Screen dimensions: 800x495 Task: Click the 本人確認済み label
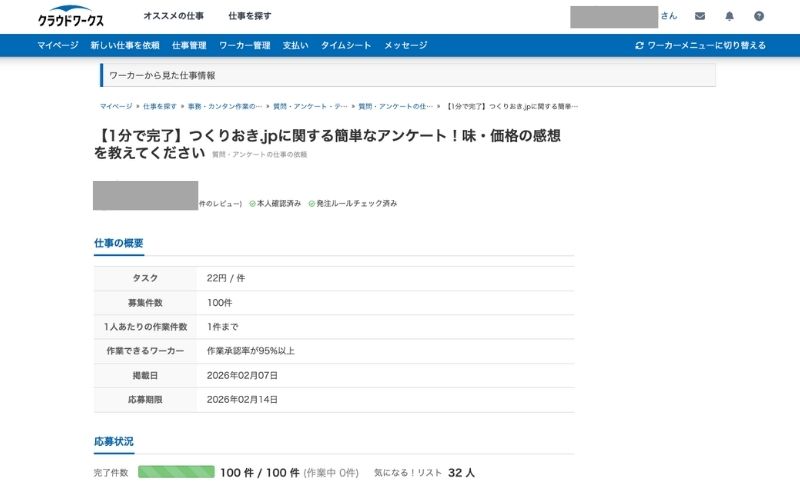coord(279,204)
